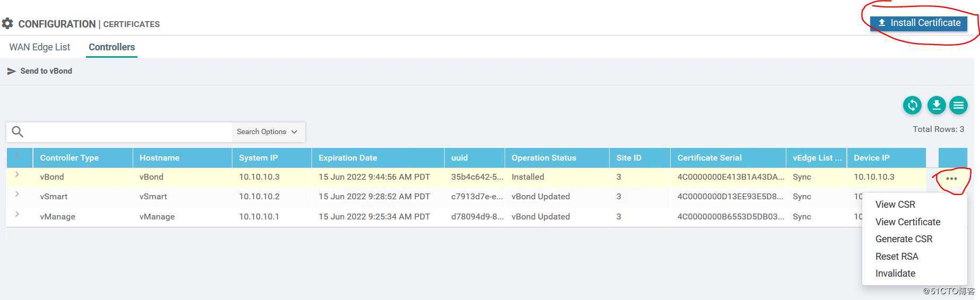Choose Generate CSR from context menu

point(904,239)
